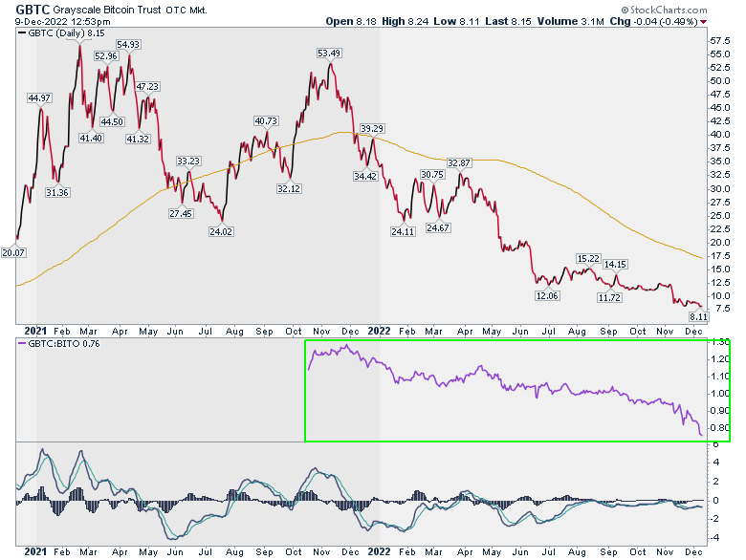Click the 44.50 price label
Screen dimensions: 746x560
pos(112,121)
